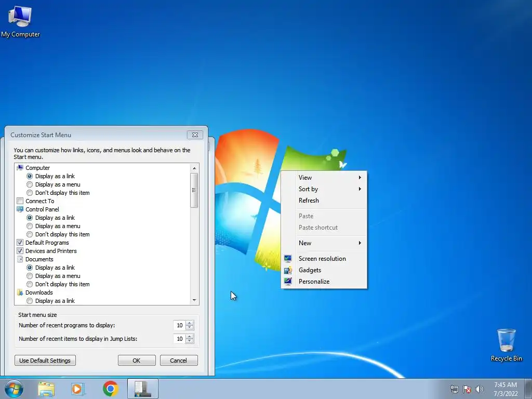Click the Downloads folder icon in the list

click(x=20, y=292)
